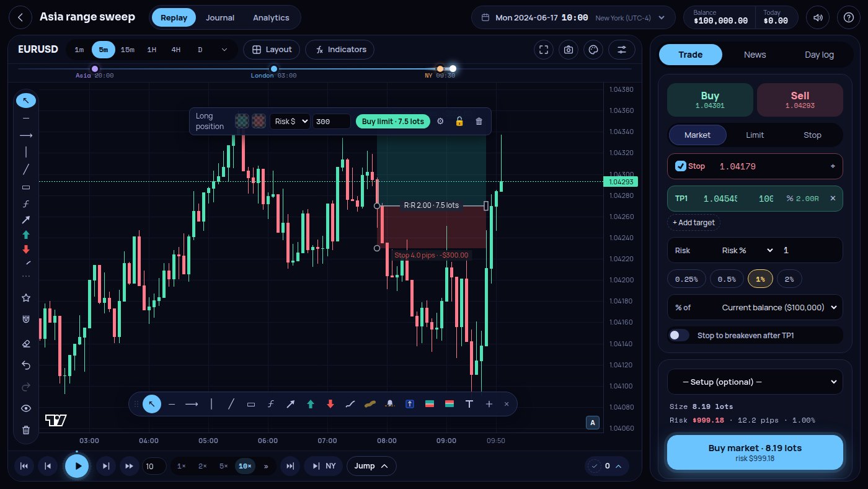Open the Day log tab
The image size is (868, 489).
click(819, 55)
